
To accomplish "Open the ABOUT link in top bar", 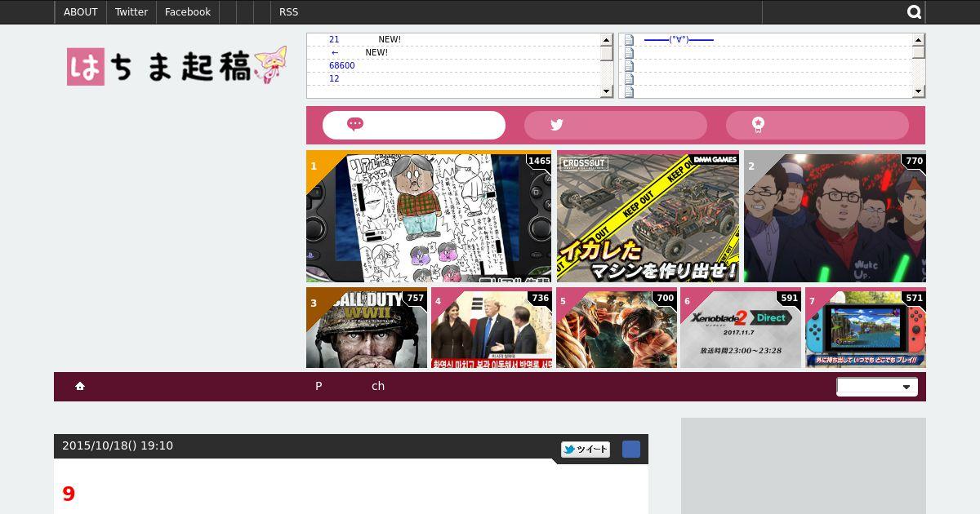I will 81,12.
